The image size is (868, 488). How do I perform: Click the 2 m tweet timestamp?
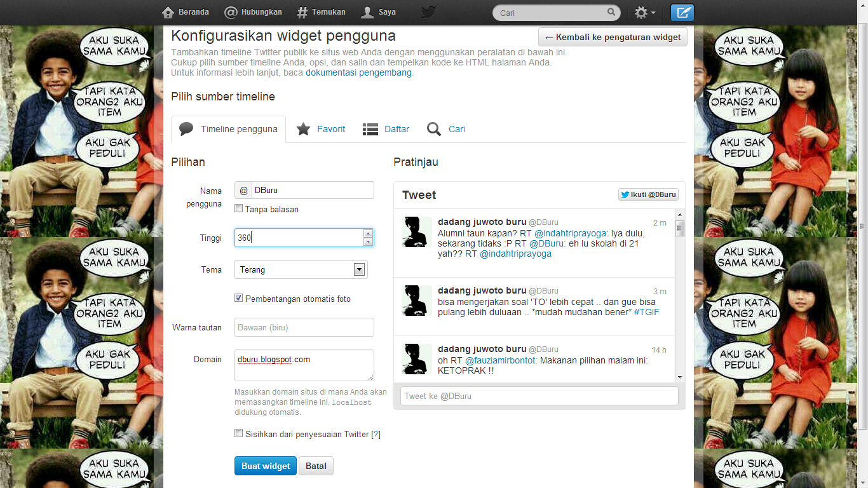[x=660, y=223]
